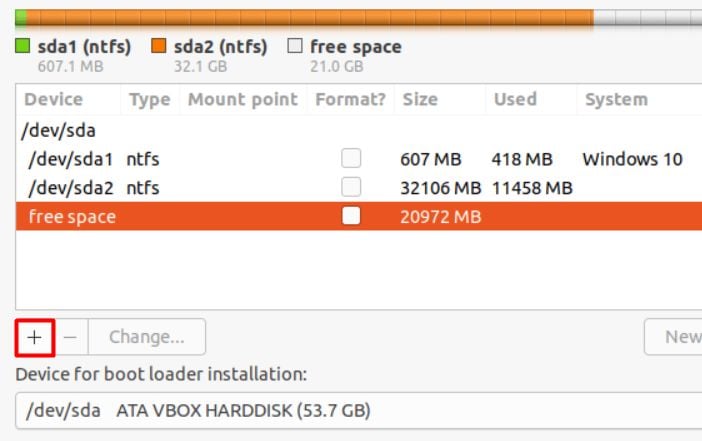Click the green sda1 legend square
Image resolution: width=702 pixels, height=441 pixels.
pyautogui.click(x=23, y=46)
